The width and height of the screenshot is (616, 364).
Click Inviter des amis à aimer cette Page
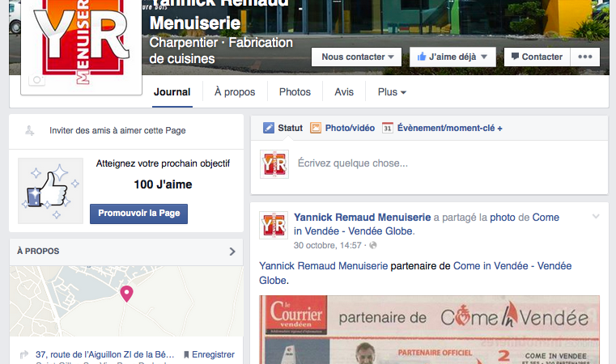point(117,130)
